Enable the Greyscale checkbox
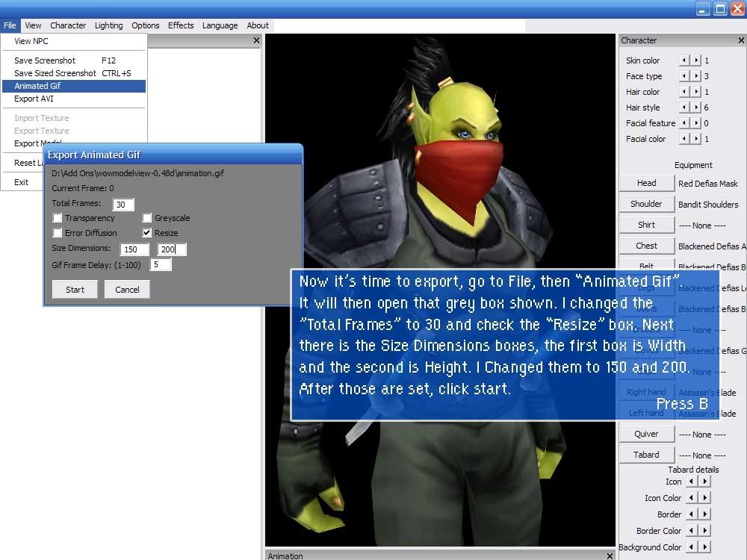747x560 pixels. pyautogui.click(x=146, y=218)
